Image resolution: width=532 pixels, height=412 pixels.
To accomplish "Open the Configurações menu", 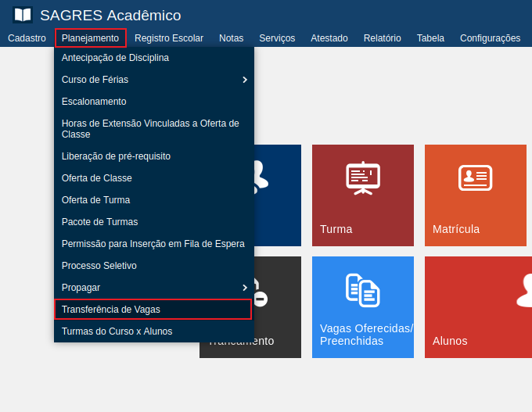I will pyautogui.click(x=490, y=38).
